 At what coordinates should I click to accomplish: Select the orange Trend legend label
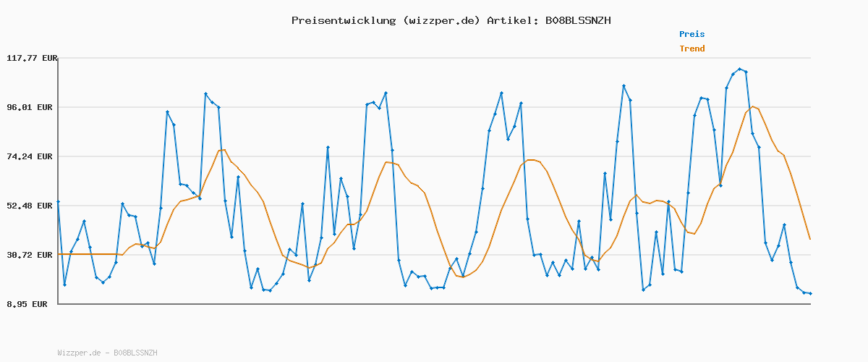coord(692,49)
